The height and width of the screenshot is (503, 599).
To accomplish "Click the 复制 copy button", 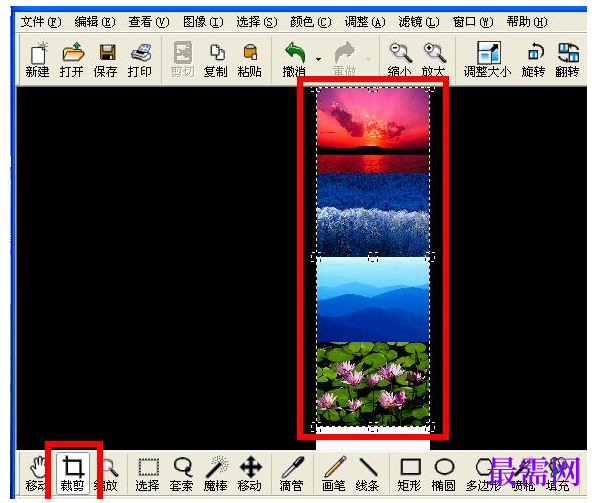I will [216, 59].
